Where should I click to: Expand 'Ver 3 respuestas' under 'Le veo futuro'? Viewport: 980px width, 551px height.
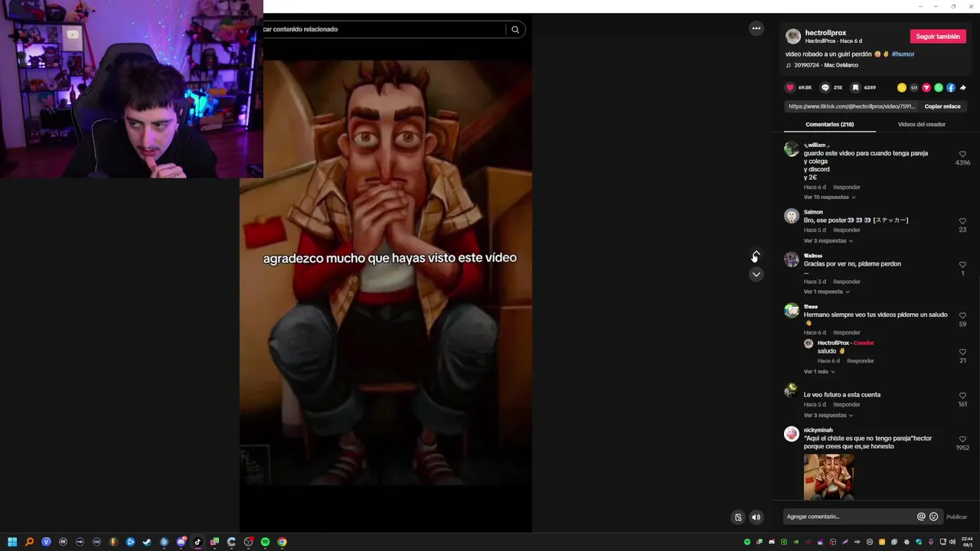click(x=828, y=416)
